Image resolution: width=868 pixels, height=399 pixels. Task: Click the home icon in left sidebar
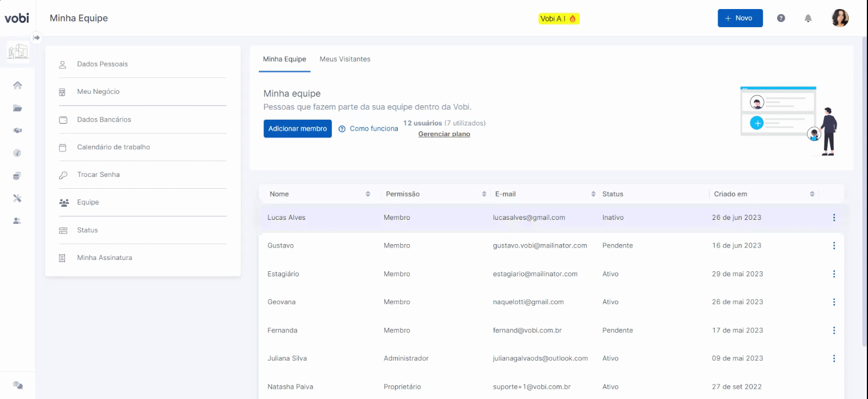(x=18, y=85)
